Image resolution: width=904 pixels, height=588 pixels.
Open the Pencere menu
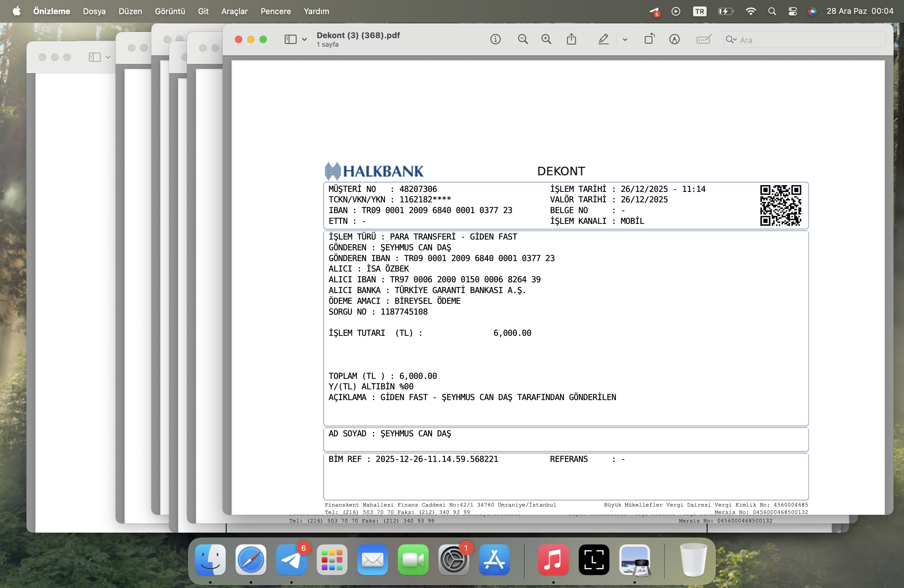click(x=276, y=11)
